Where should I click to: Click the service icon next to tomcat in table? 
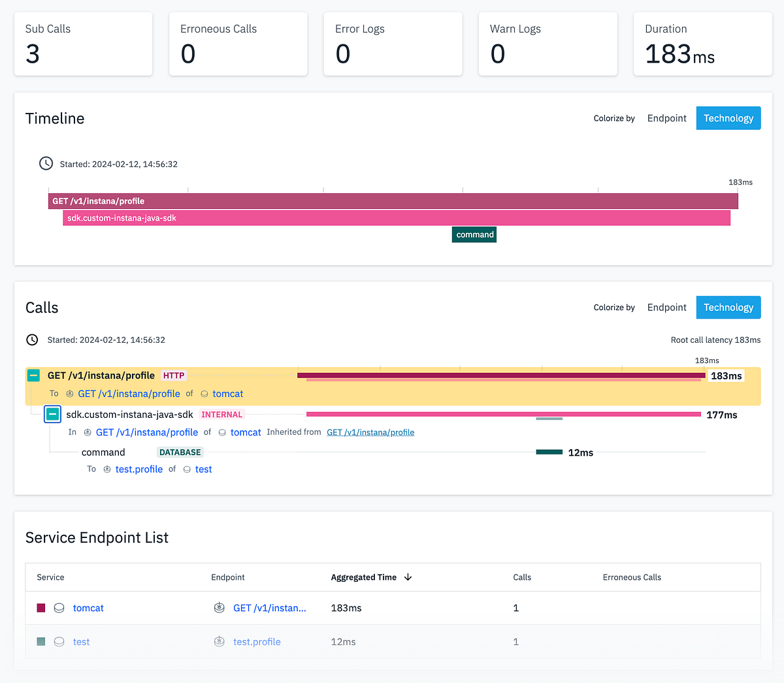click(59, 607)
